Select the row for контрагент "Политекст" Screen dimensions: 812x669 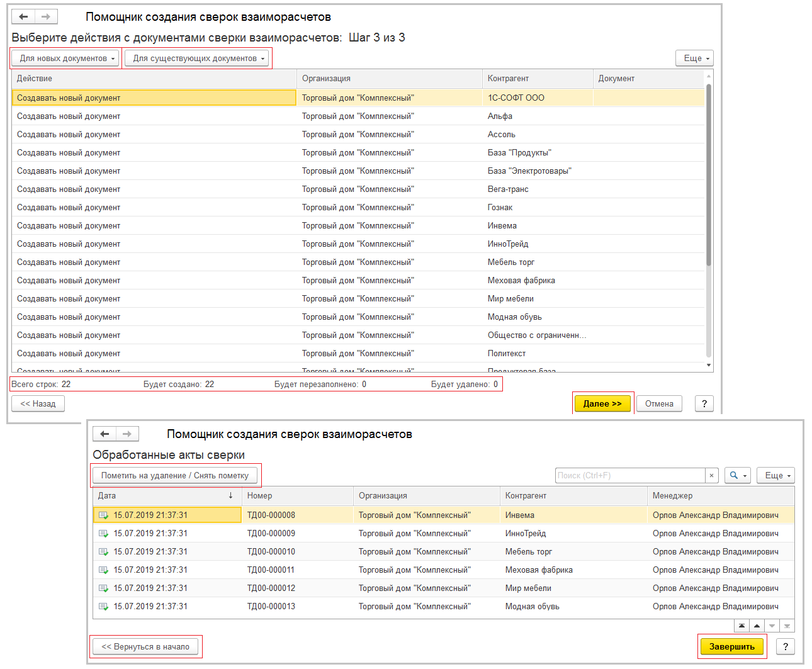358,354
